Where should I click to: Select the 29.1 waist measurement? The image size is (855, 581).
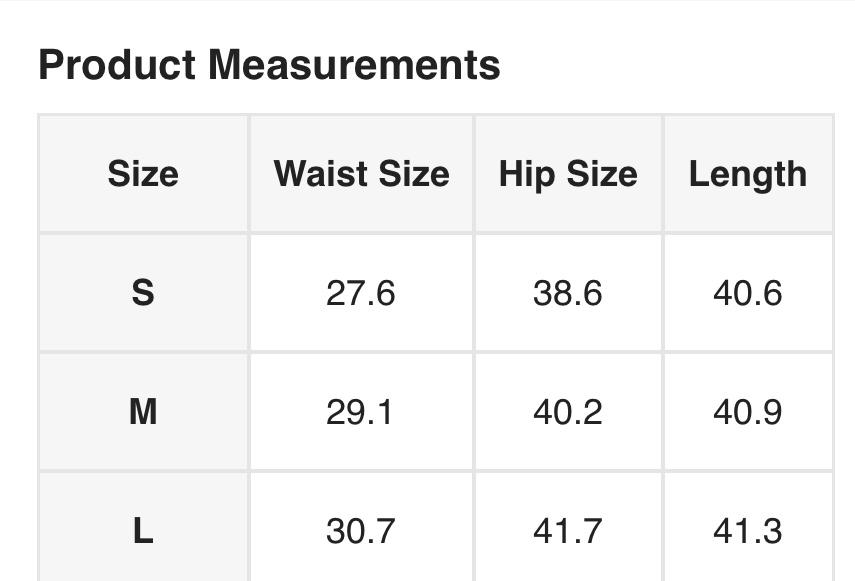(360, 411)
